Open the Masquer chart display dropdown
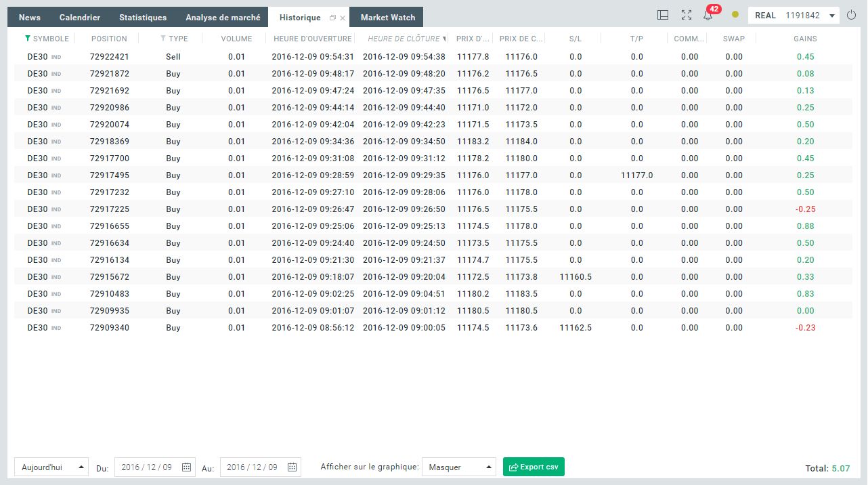 459,467
